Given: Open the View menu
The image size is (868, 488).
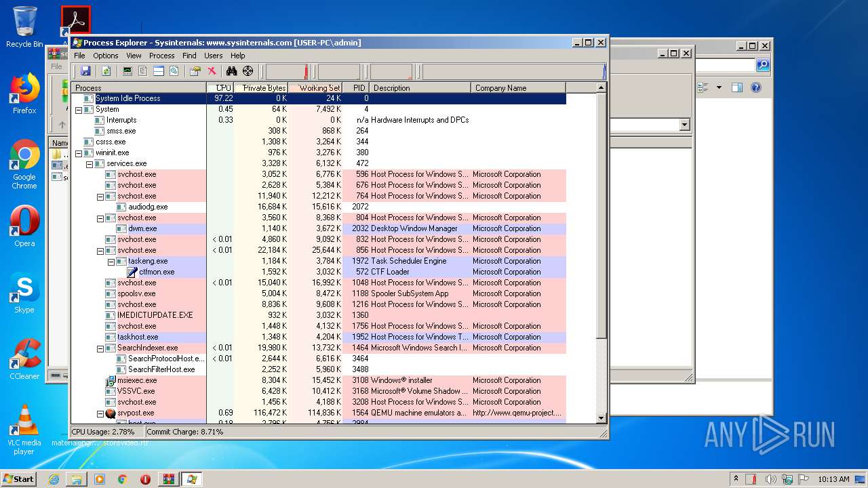Looking at the screenshot, I should click(134, 56).
